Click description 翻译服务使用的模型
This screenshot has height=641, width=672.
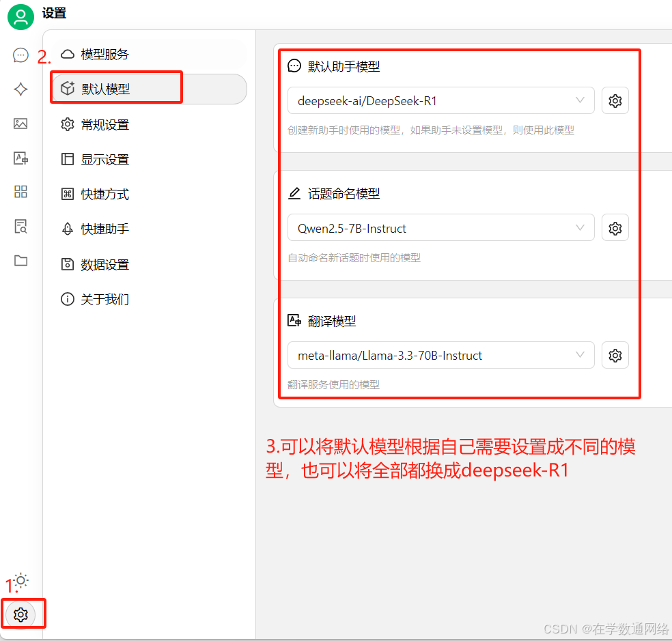click(x=333, y=384)
